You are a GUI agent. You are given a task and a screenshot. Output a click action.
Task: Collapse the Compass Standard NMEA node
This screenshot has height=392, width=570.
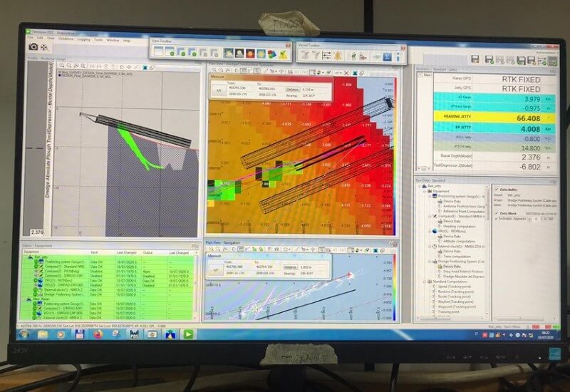pyautogui.click(x=430, y=216)
